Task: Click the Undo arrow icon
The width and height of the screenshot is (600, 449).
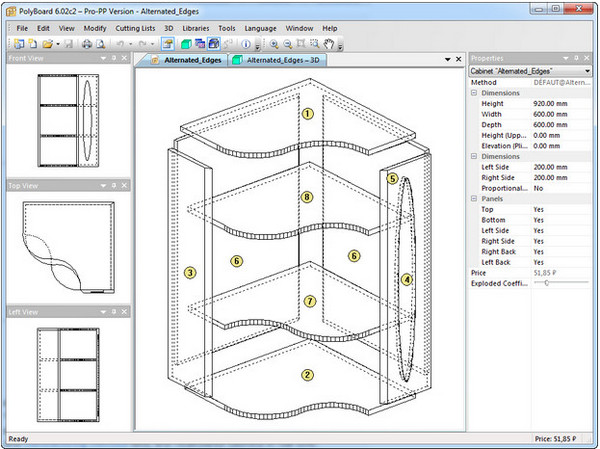Action: point(119,44)
